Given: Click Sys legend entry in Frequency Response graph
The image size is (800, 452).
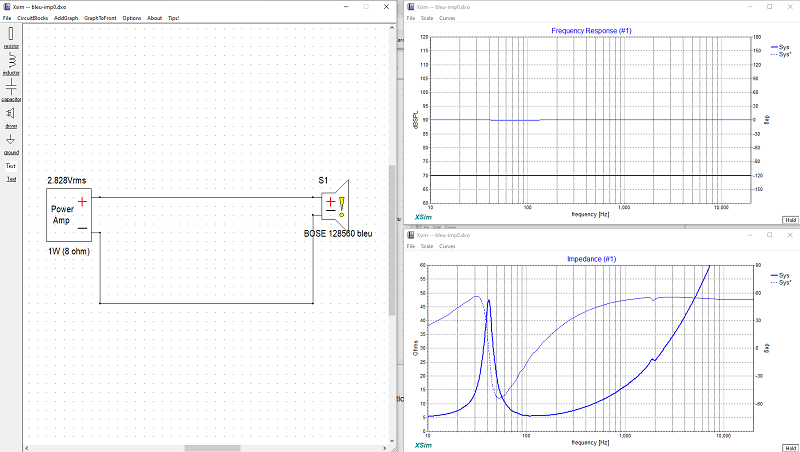Looking at the screenshot, I should 780,47.
